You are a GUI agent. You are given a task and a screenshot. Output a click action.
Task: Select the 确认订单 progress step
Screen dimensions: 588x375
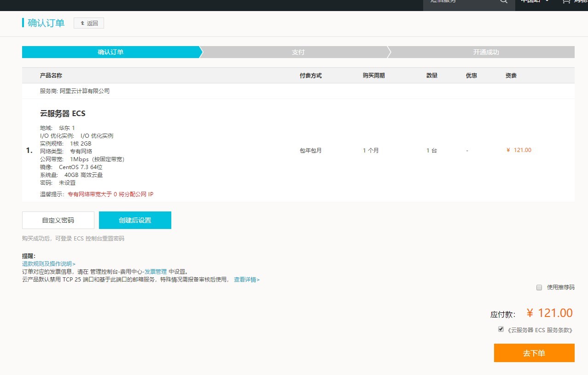tap(111, 52)
